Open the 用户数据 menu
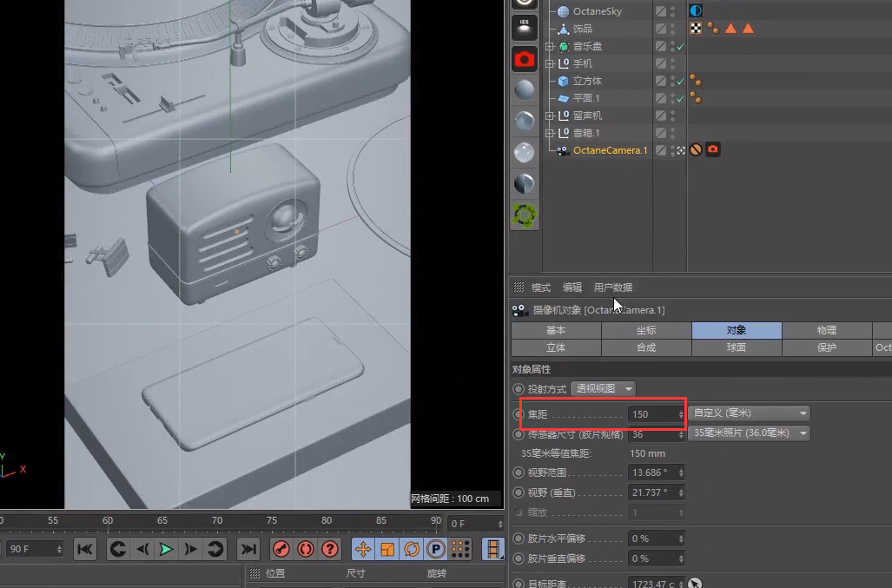 click(612, 287)
